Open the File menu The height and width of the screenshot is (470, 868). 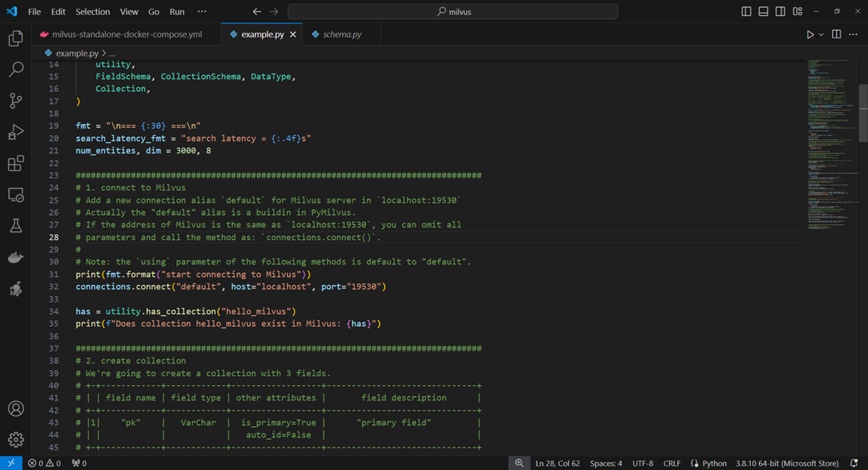(34, 11)
